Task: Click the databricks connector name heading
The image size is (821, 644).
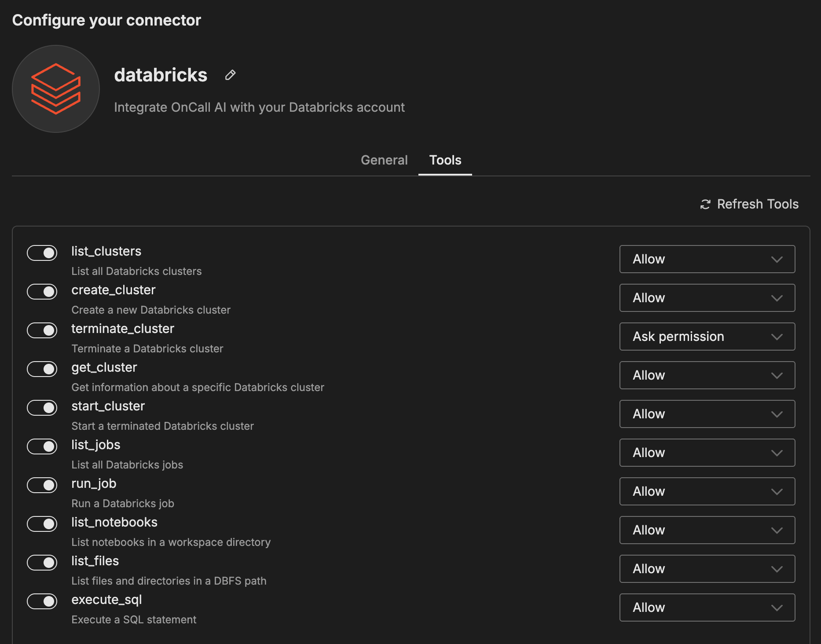Action: [x=161, y=75]
